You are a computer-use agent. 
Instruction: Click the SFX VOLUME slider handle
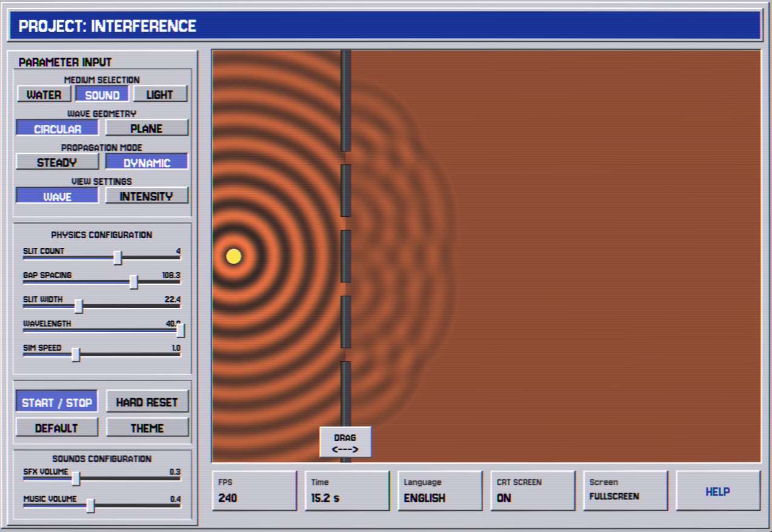tap(76, 479)
